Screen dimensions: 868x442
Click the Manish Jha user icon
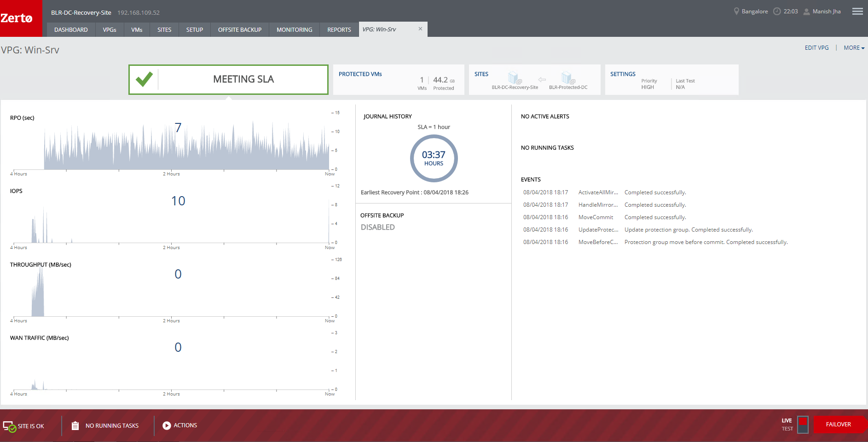point(806,12)
